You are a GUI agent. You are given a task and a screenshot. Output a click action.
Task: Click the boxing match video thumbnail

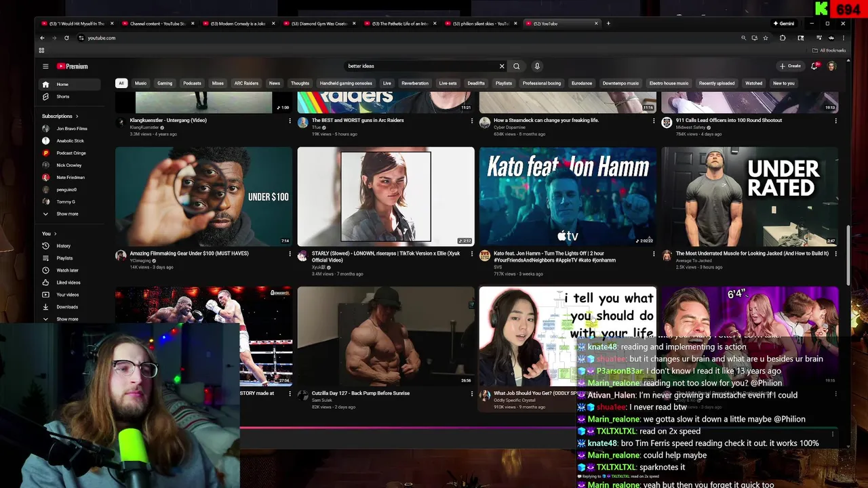click(203, 335)
